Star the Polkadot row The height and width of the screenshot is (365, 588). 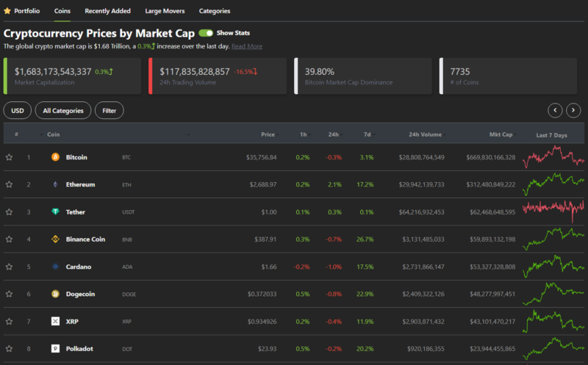tap(9, 349)
